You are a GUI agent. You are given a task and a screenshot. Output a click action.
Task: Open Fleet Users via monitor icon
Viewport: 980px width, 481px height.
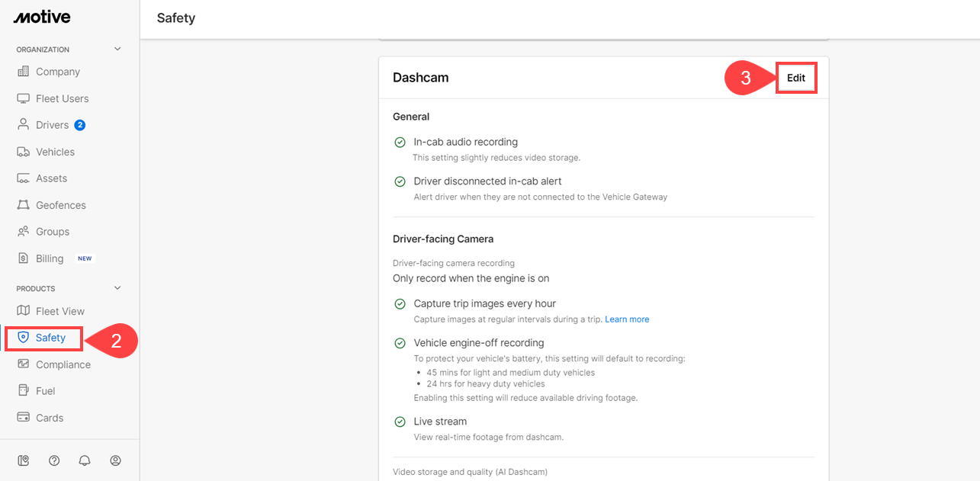coord(23,98)
